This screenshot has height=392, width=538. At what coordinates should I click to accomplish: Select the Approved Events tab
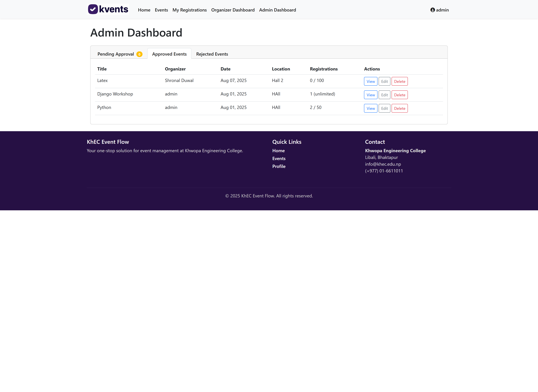point(169,54)
